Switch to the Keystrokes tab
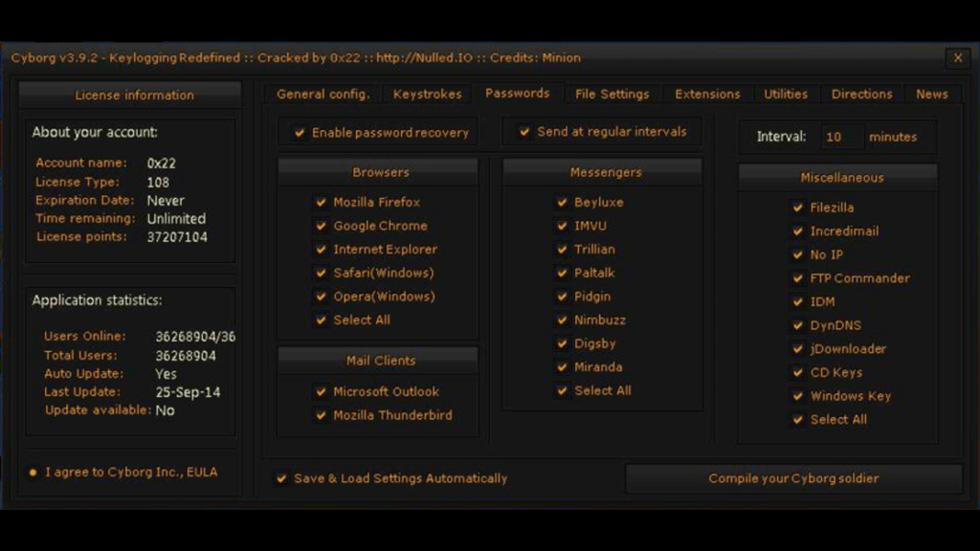Viewport: 980px width, 551px height. click(428, 95)
